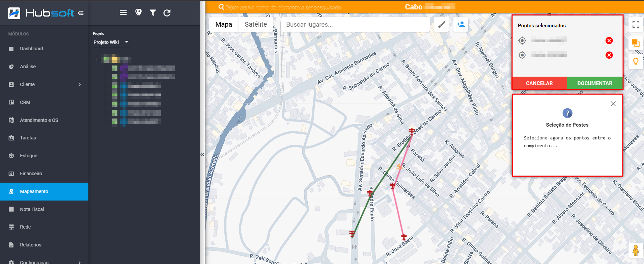Screen dimensions: 644x264
Task: Click the orange rupture marker on pink cable
Action: coord(400,166)
